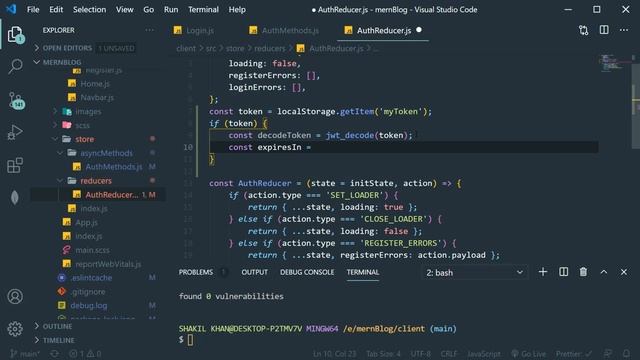The height and width of the screenshot is (360, 640).
Task: Create a new terminal with plus icon
Action: coord(543,272)
